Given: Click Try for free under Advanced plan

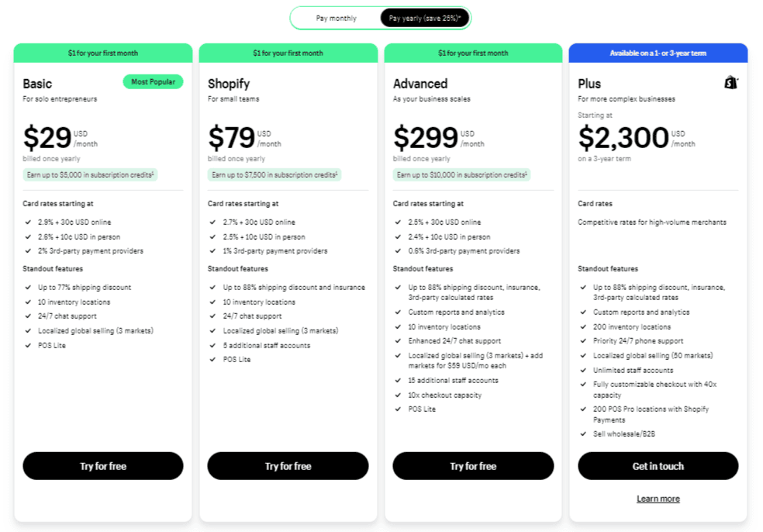Looking at the screenshot, I should click(473, 466).
